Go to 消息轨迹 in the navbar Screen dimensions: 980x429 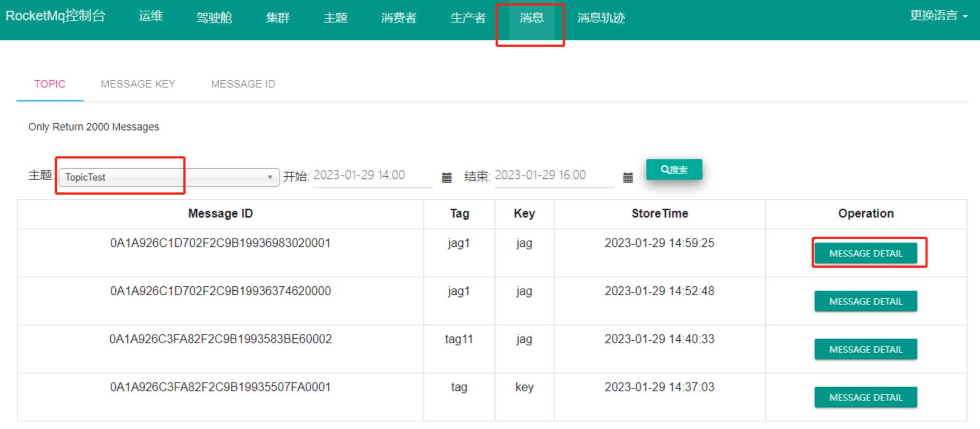click(601, 18)
